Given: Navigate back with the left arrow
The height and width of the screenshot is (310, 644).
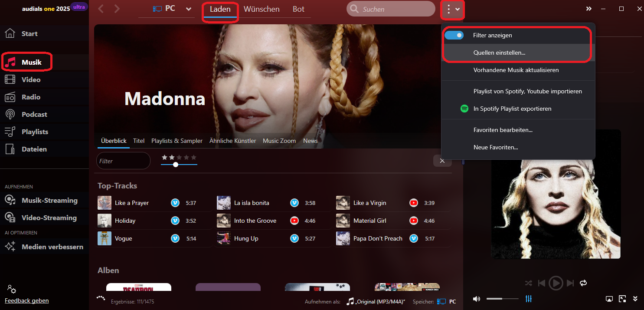Looking at the screenshot, I should pyautogui.click(x=101, y=9).
